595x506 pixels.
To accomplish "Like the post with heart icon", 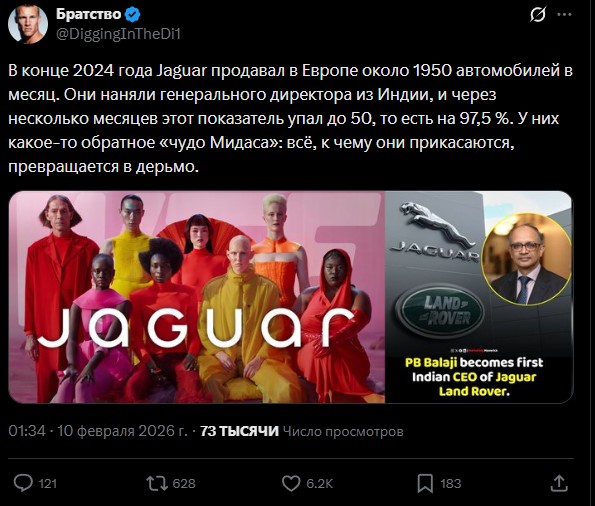I will pos(291,483).
